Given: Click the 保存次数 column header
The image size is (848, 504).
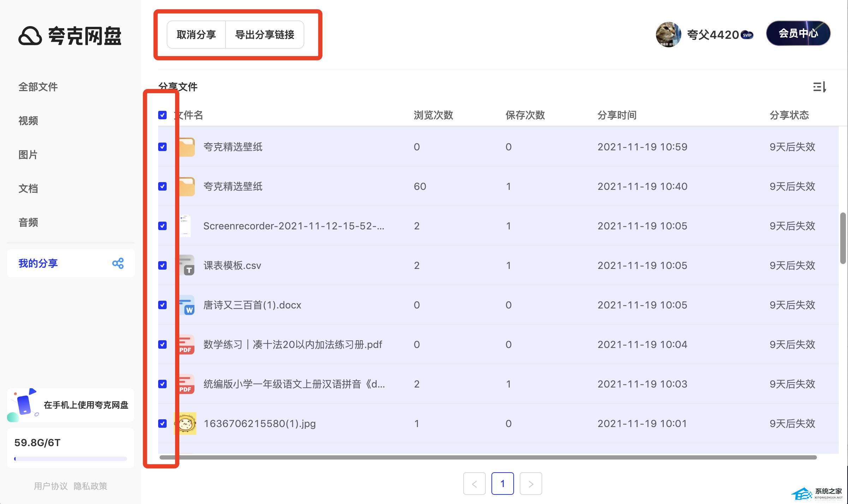Looking at the screenshot, I should click(x=525, y=115).
